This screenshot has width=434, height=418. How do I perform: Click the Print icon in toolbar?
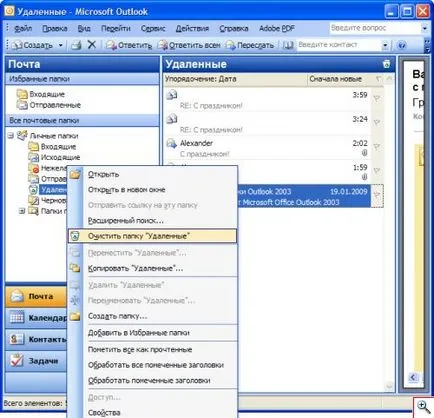76,45
